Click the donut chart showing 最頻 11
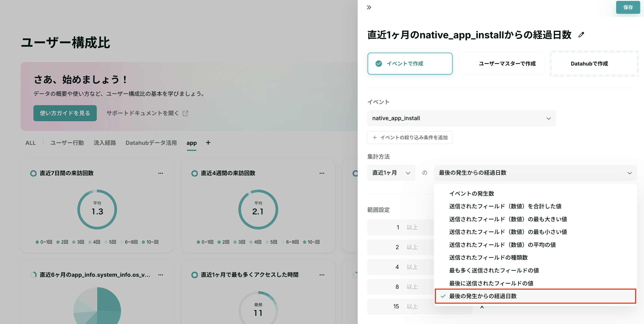The image size is (644, 324). click(x=258, y=308)
